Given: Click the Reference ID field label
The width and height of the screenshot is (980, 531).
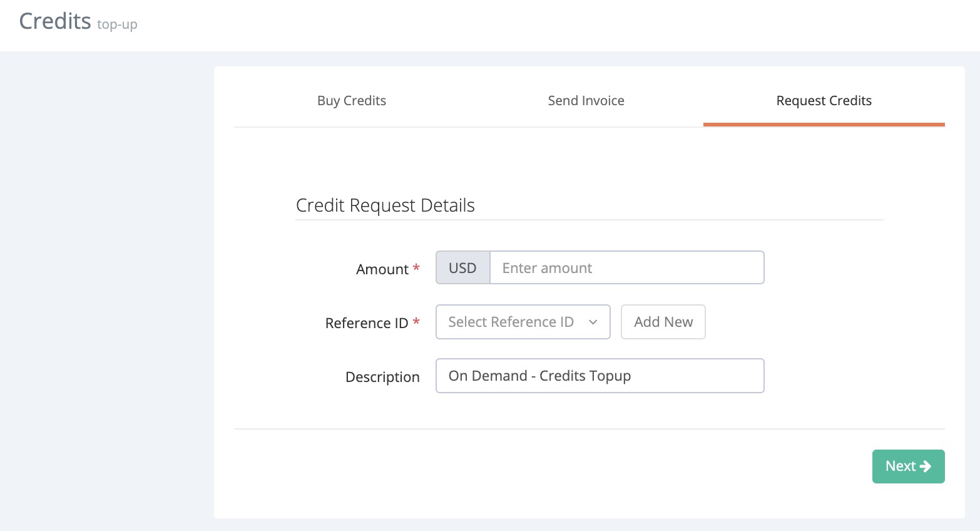Looking at the screenshot, I should tap(366, 323).
